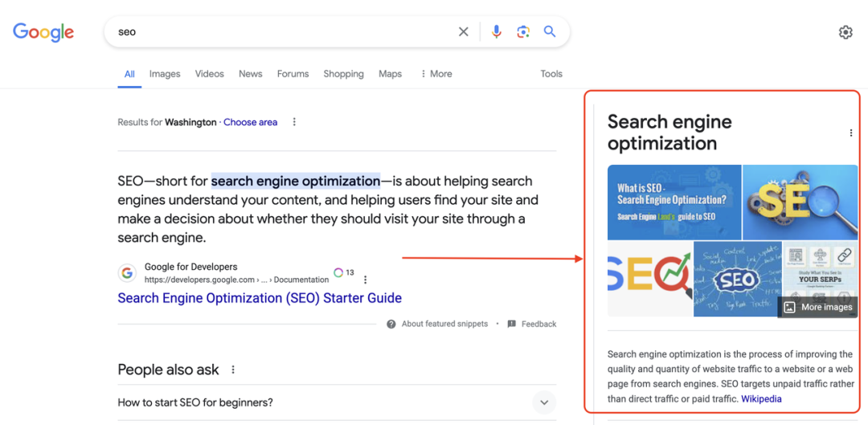The image size is (868, 425).
Task: Click the Washington location text
Action: [190, 122]
